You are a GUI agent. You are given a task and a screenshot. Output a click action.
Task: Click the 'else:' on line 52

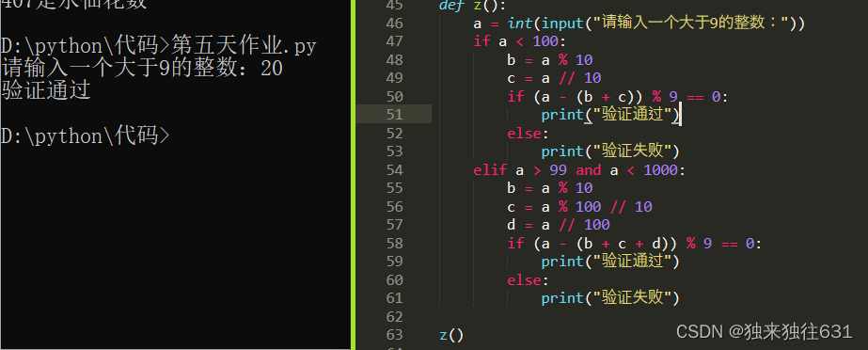[x=528, y=134]
